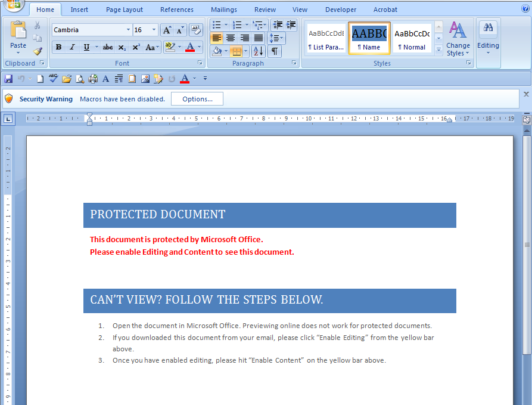
Task: Apply subscript formatting
Action: [122, 47]
